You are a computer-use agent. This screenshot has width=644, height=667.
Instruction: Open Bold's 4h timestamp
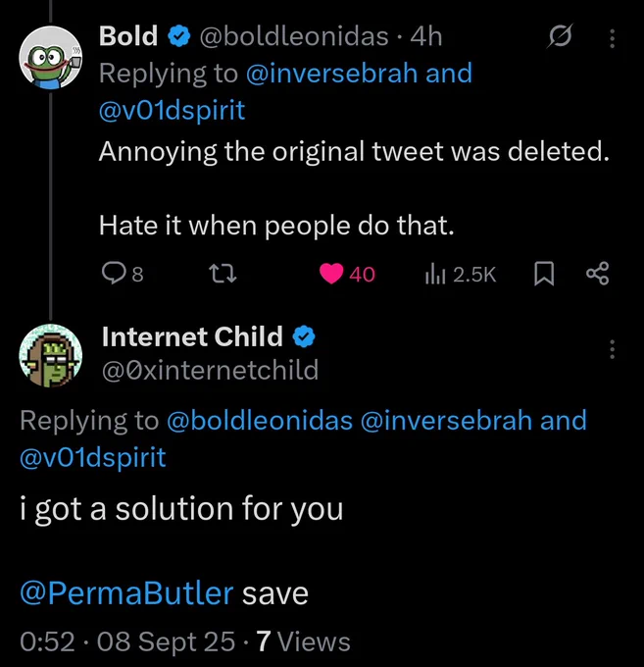click(x=426, y=36)
